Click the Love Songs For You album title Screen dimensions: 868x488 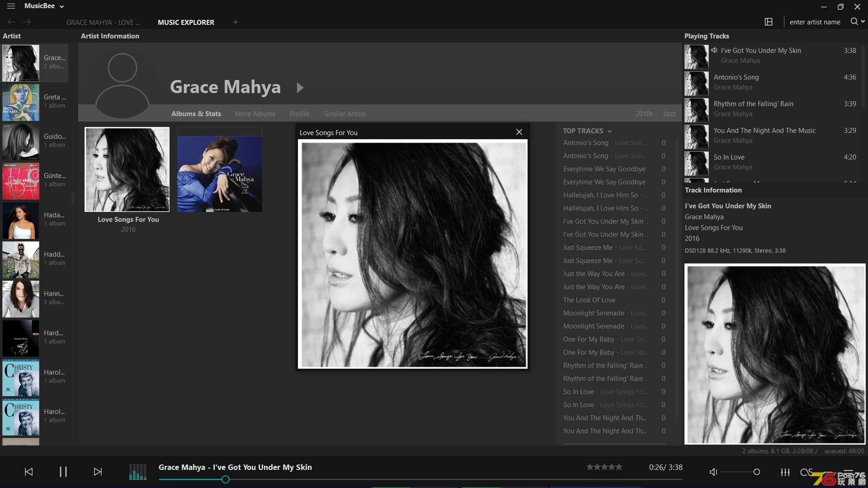pyautogui.click(x=128, y=219)
